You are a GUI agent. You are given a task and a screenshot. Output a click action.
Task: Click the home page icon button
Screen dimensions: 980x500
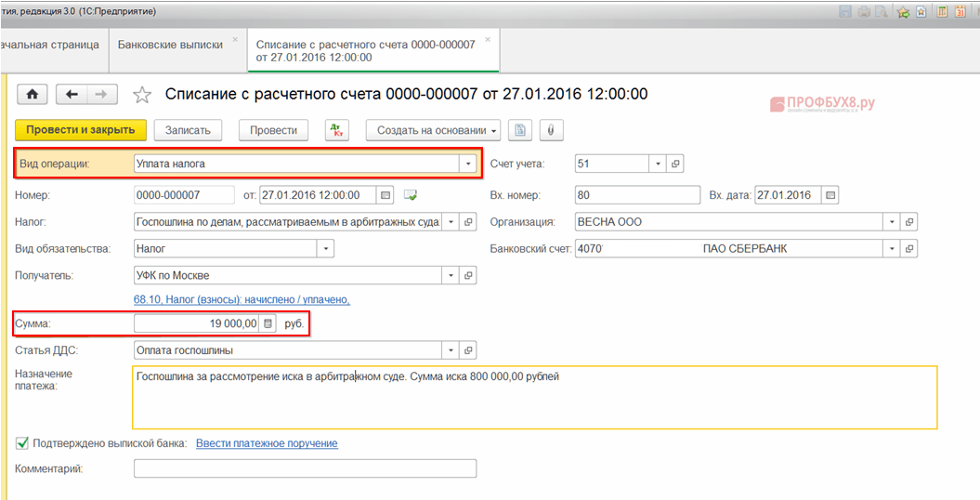pos(33,95)
